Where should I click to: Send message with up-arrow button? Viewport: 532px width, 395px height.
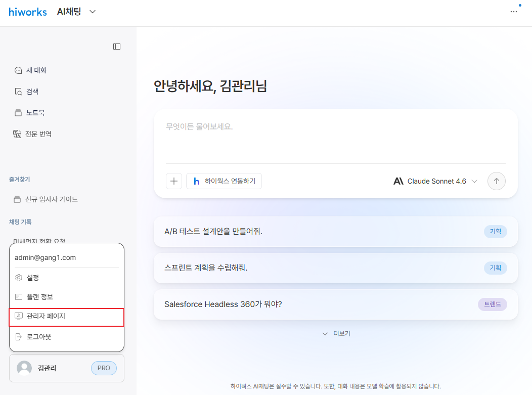497,181
